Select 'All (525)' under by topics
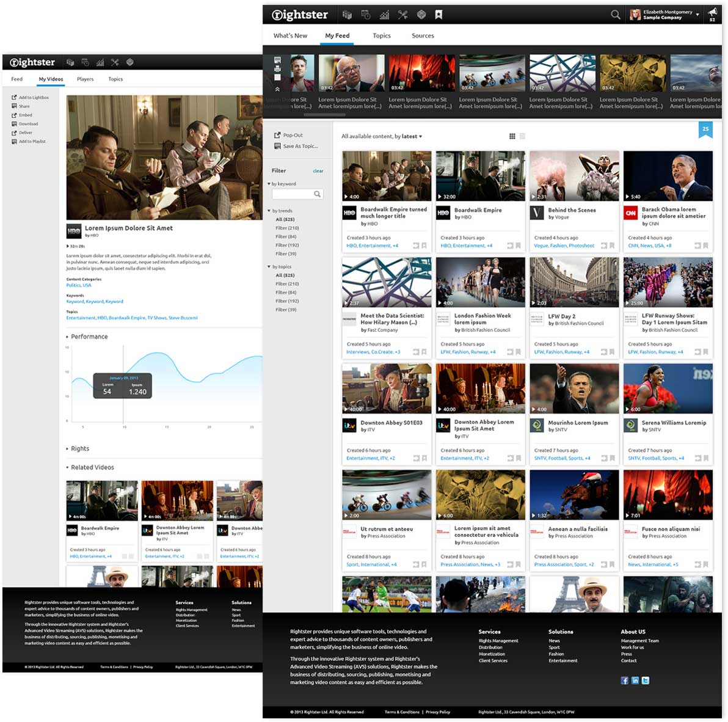 coord(285,275)
